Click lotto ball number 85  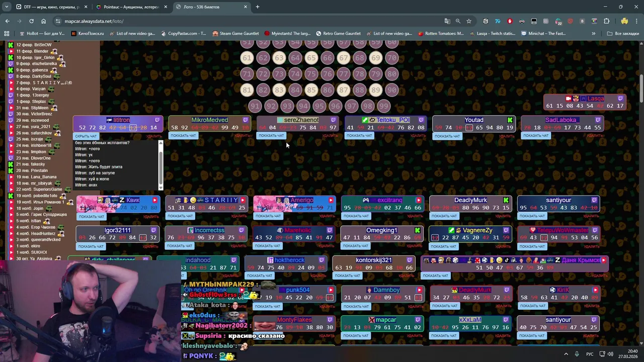point(311,90)
